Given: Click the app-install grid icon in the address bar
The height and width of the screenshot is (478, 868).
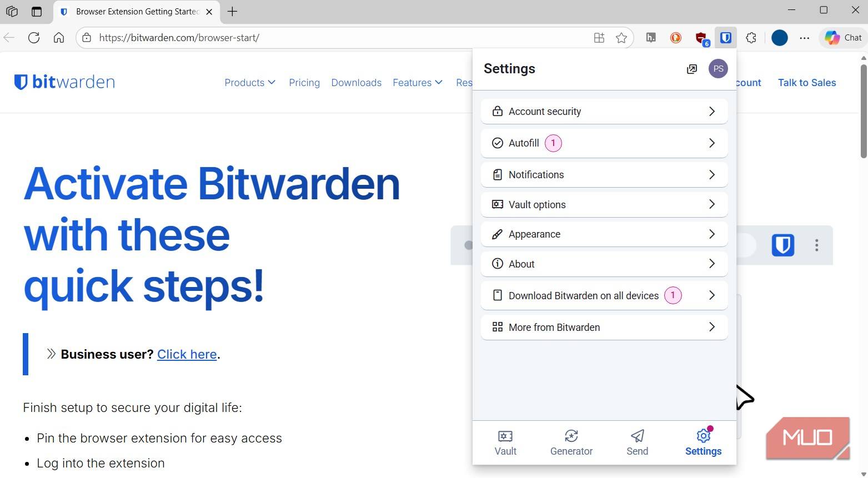Looking at the screenshot, I should [x=599, y=38].
